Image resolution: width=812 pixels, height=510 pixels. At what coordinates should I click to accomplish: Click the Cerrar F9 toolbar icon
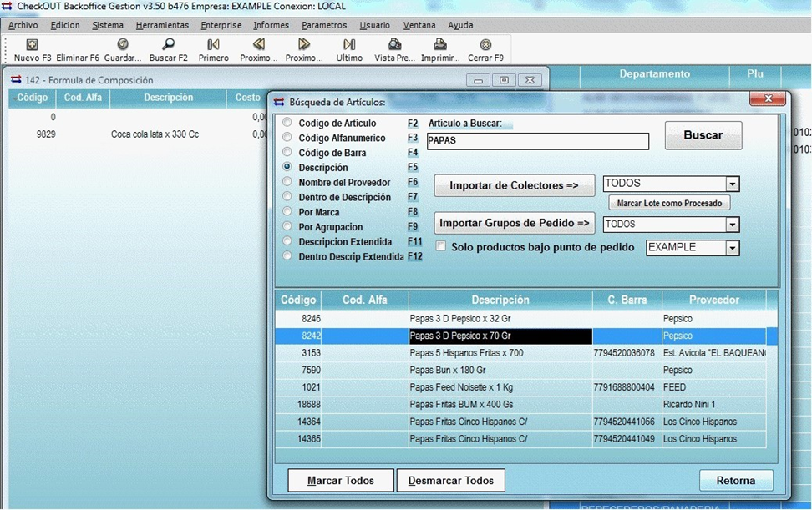pos(485,44)
